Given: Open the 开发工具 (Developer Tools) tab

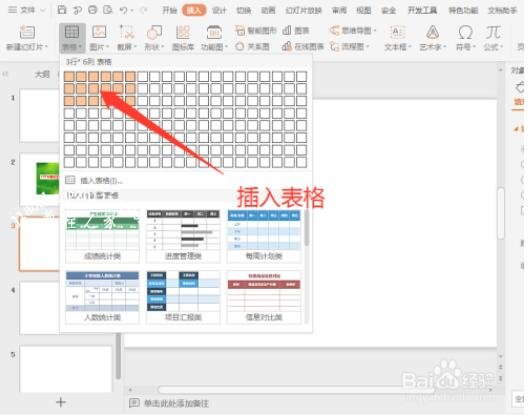Looking at the screenshot, I should pyautogui.click(x=422, y=10).
